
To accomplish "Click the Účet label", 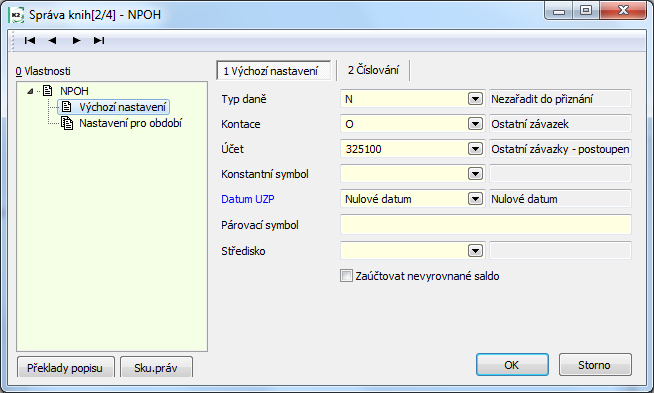I will pyautogui.click(x=232, y=149).
